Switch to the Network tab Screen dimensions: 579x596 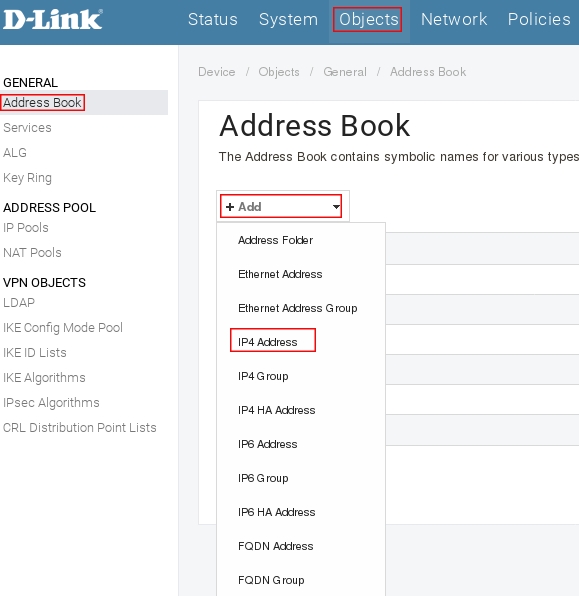[454, 19]
